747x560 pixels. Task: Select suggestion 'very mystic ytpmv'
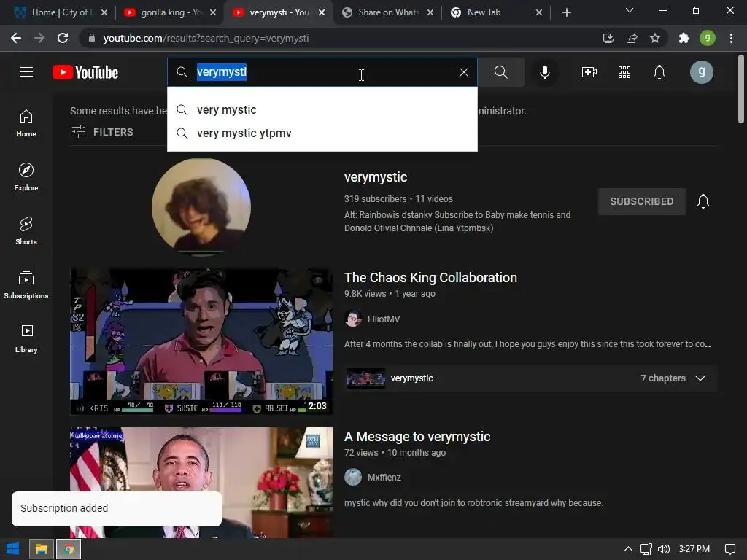point(322,133)
